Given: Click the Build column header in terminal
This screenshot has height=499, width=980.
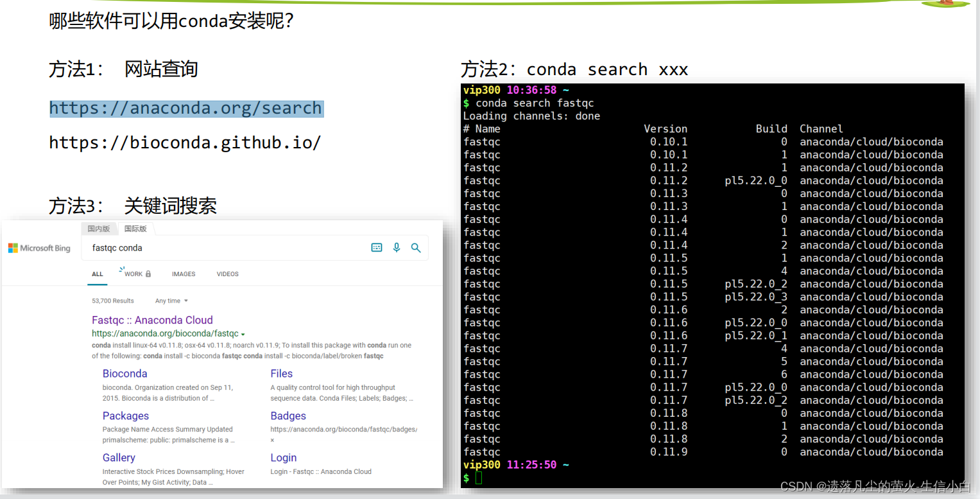Looking at the screenshot, I should click(771, 129).
